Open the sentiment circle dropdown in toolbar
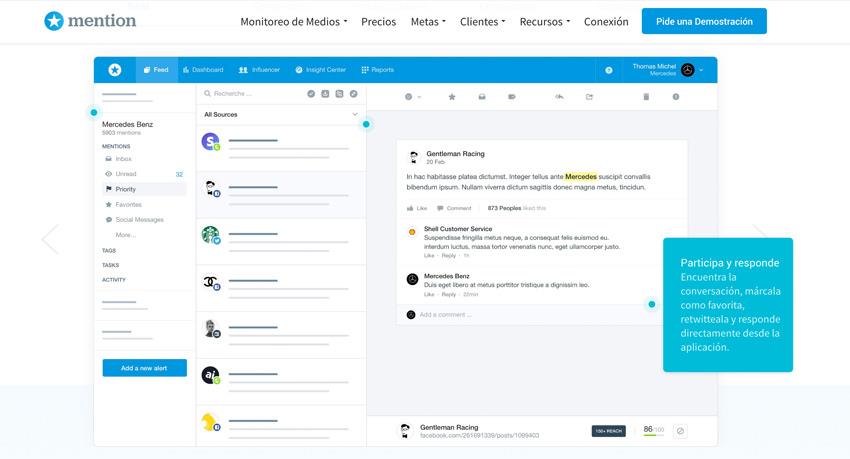Viewport: 850px width, 459px height. click(413, 97)
